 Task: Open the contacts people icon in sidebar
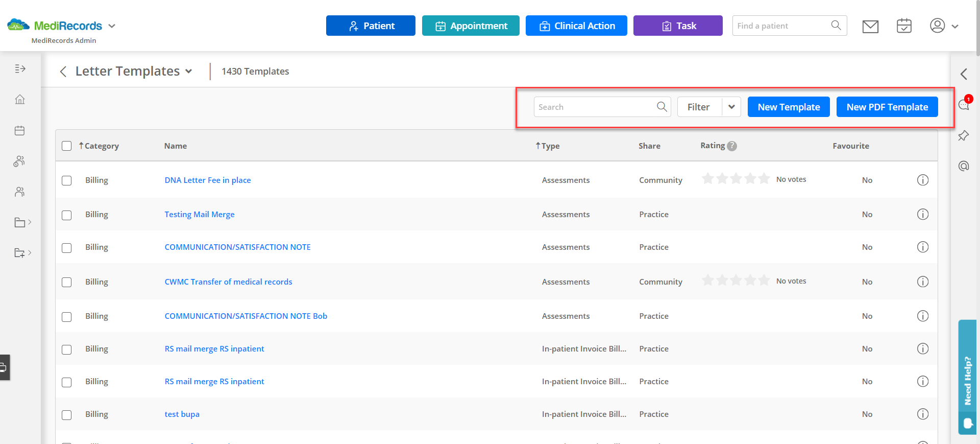click(19, 192)
